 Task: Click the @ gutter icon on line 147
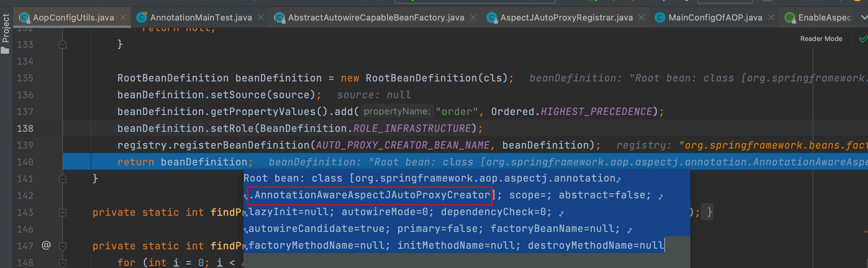click(x=46, y=245)
